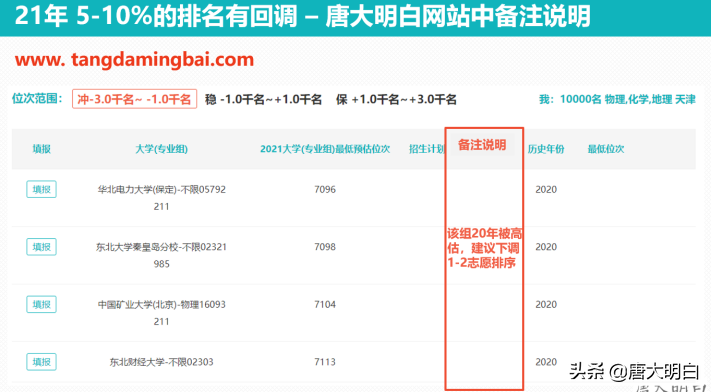
Task: Click 2020 year in 东北大学秦皇岛分校 row
Action: (x=546, y=247)
